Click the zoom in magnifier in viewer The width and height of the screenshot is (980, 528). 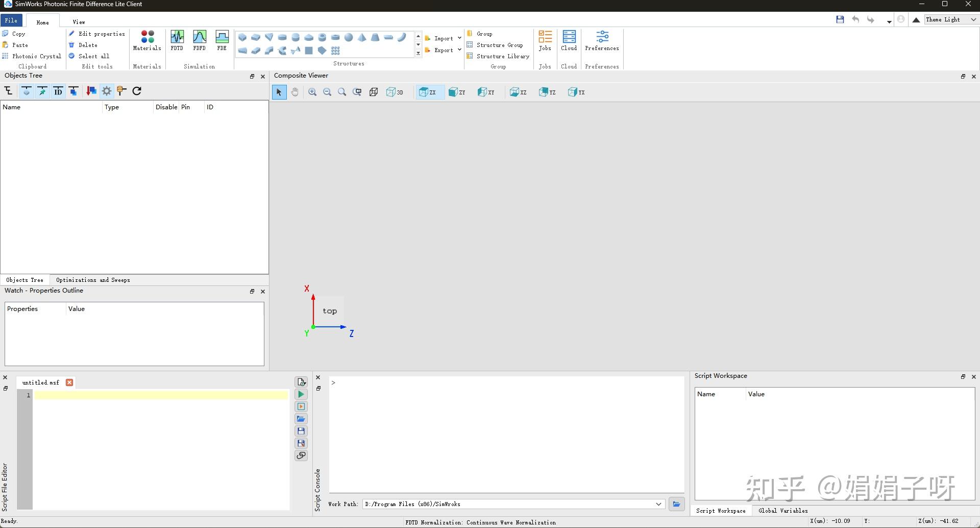(312, 92)
